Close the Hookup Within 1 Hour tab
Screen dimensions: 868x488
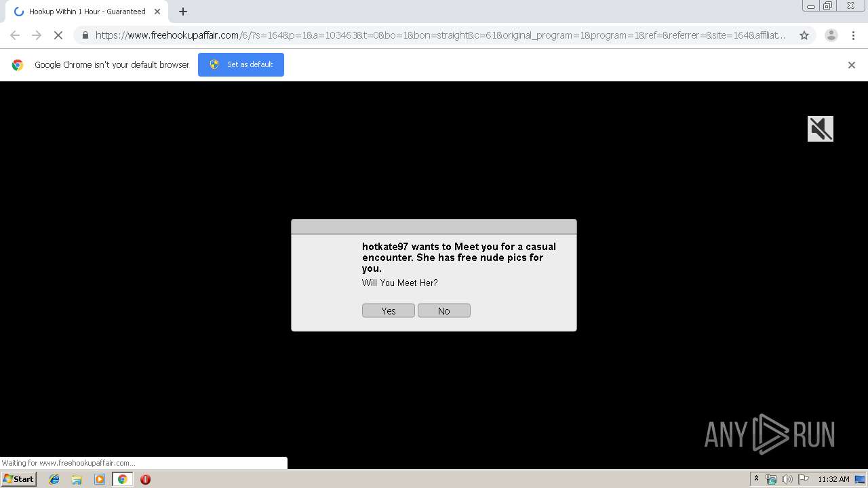(x=157, y=12)
